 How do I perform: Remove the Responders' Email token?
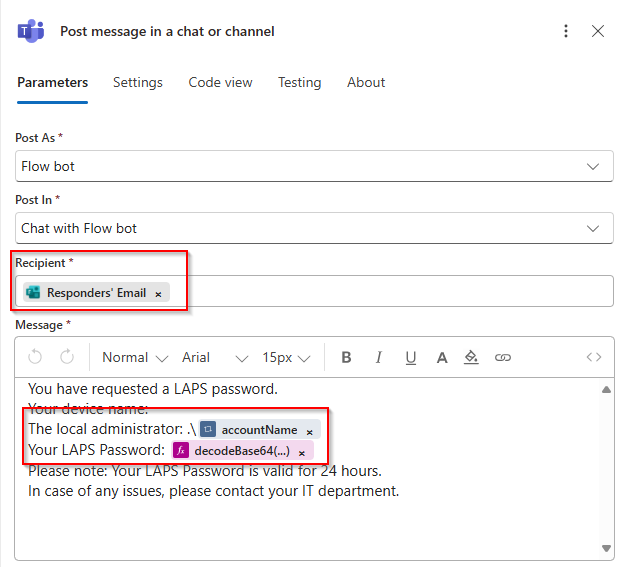(158, 294)
